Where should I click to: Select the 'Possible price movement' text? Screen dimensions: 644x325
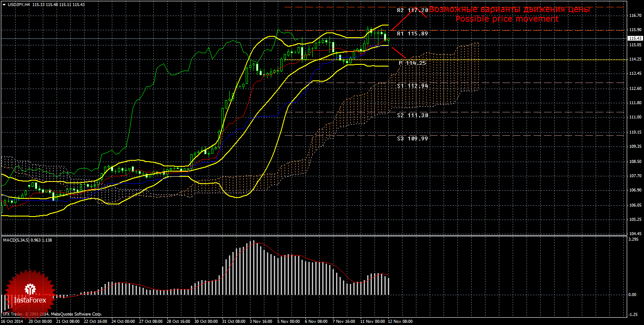507,19
